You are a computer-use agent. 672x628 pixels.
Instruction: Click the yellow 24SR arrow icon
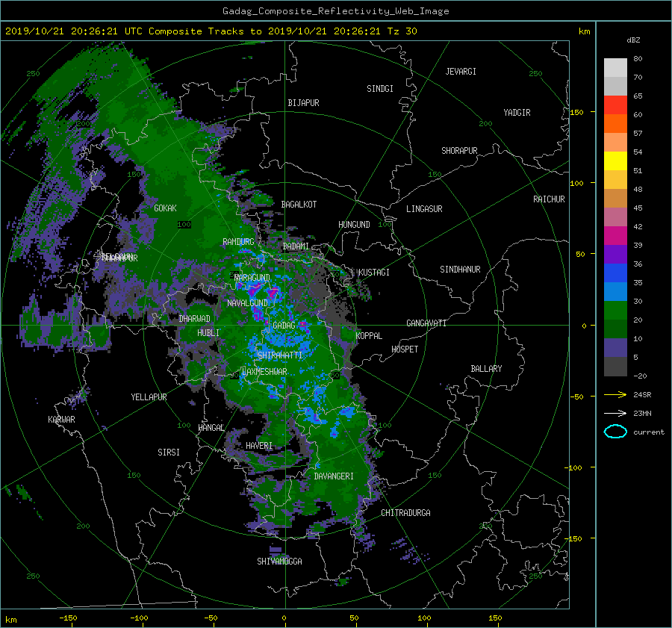click(615, 394)
